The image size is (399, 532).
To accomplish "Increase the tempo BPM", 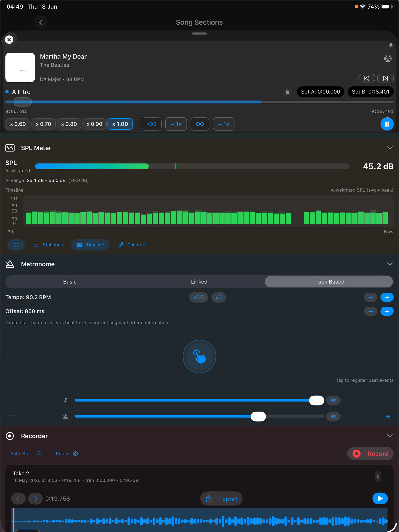I will tap(387, 298).
